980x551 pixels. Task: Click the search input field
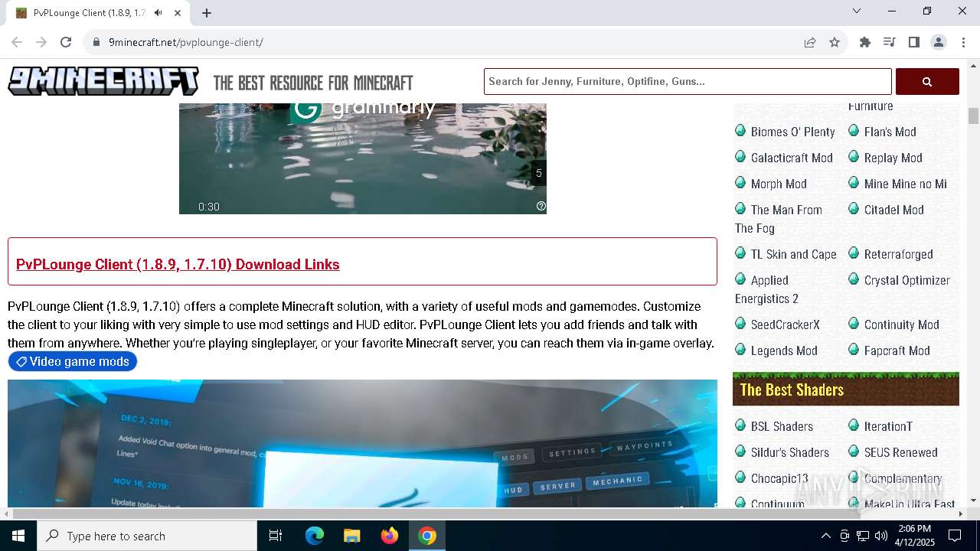(x=688, y=81)
